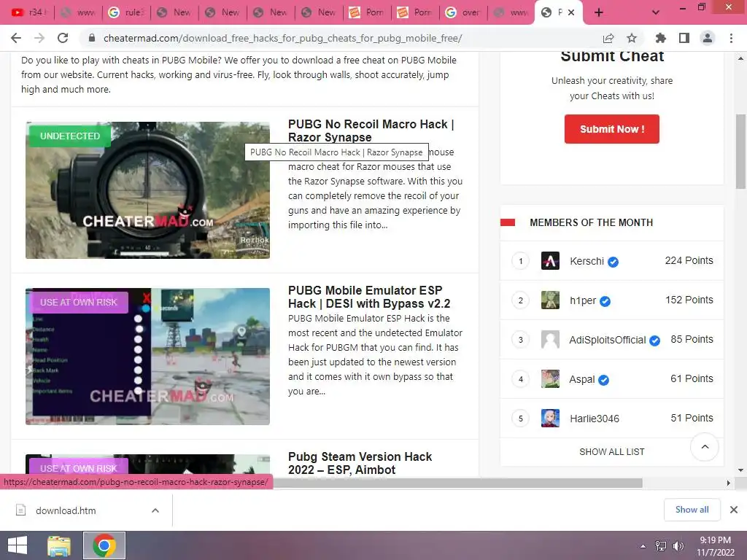The height and width of the screenshot is (560, 747).
Task: Click Harlie3046 avatar image
Action: pos(550,419)
